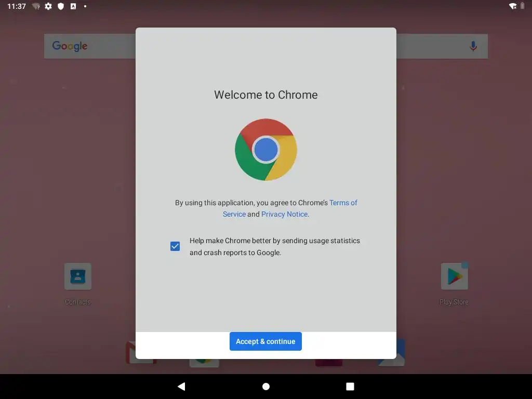The width and height of the screenshot is (532, 399).
Task: Tap the shield icon in the status bar
Action: [61, 6]
